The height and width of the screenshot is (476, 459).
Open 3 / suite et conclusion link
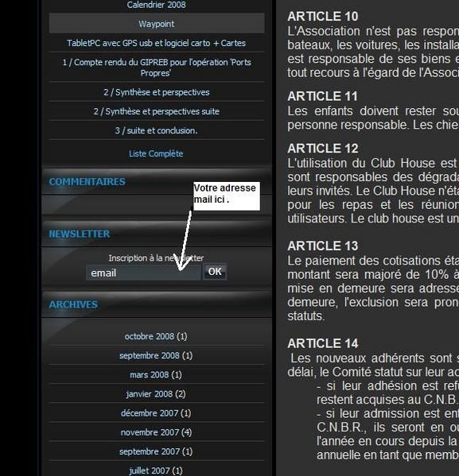click(156, 130)
